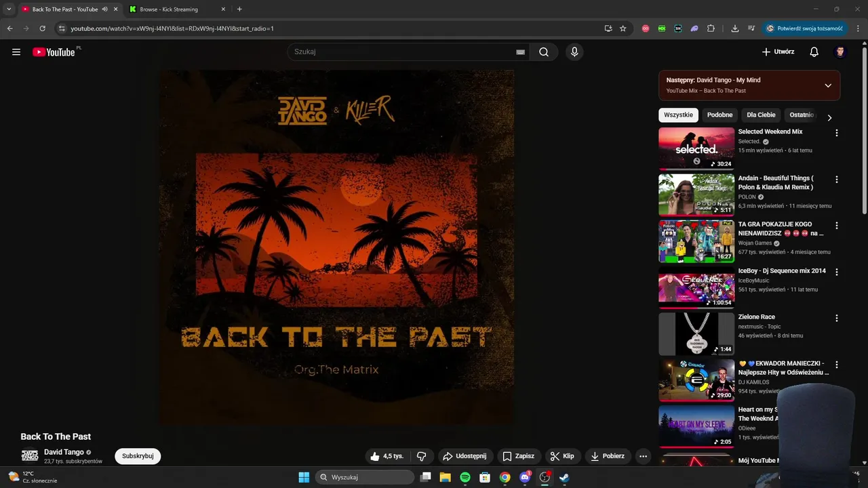The image size is (868, 488).
Task: Open options for IceBoy Dj Sequence mix
Action: pos(836,272)
